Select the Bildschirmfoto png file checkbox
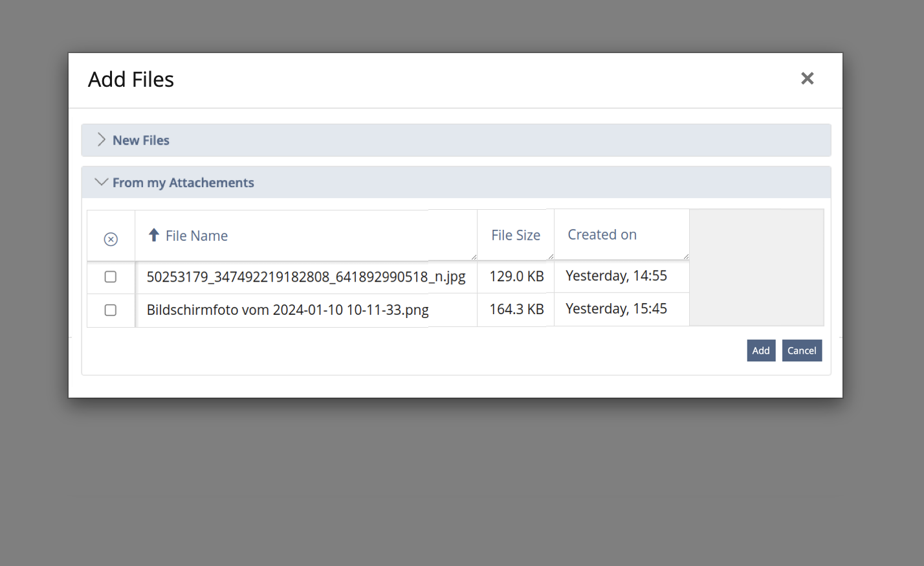The image size is (924, 566). tap(111, 310)
